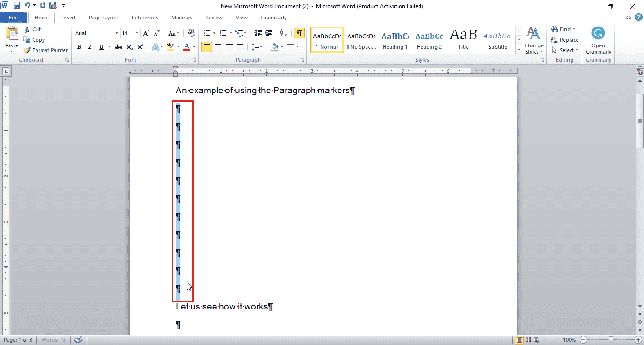The height and width of the screenshot is (345, 644).
Task: Adjust the zoom slider handle
Action: point(611,340)
